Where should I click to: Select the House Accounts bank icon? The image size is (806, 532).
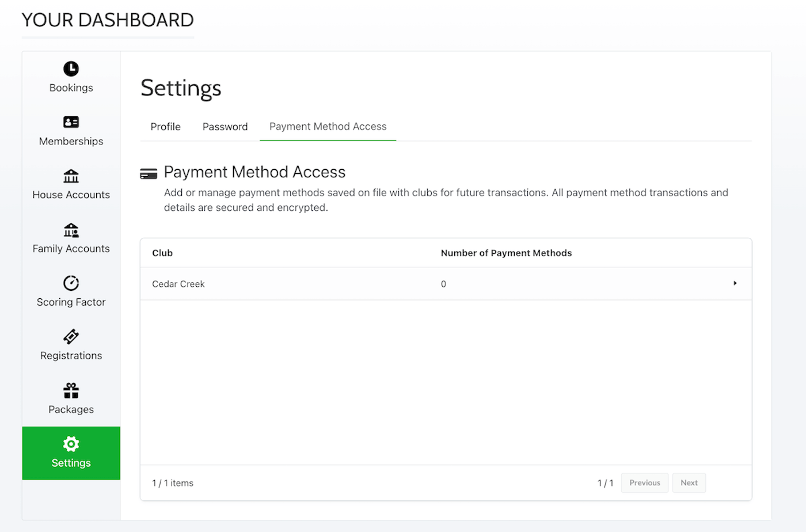[x=71, y=176]
